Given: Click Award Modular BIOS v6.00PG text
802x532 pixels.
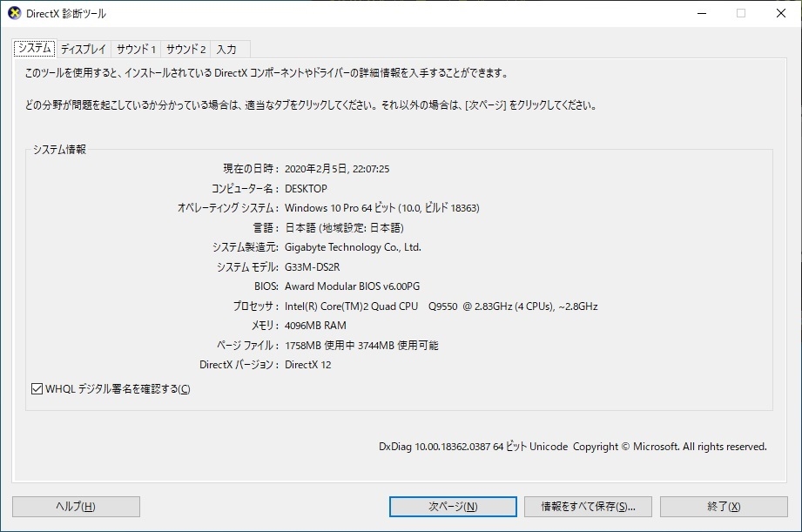Looking at the screenshot, I should point(352,286).
